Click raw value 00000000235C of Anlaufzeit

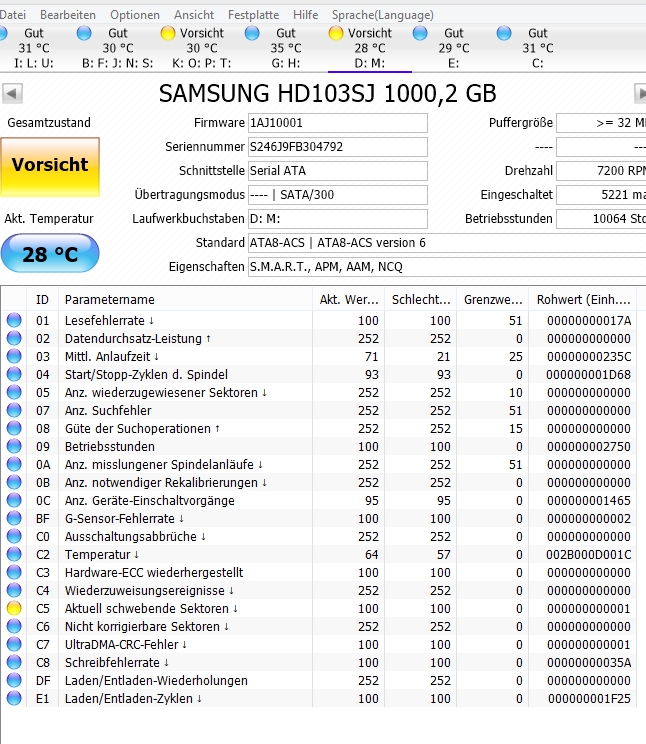589,356
